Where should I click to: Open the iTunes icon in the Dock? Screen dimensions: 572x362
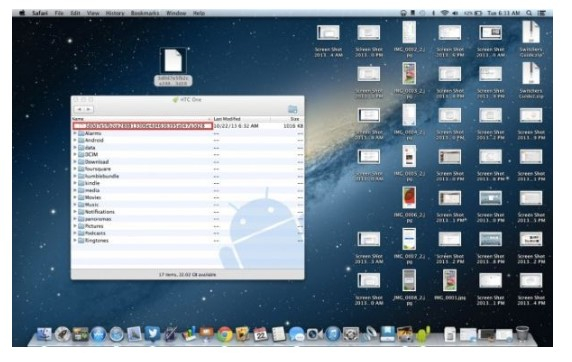332,334
